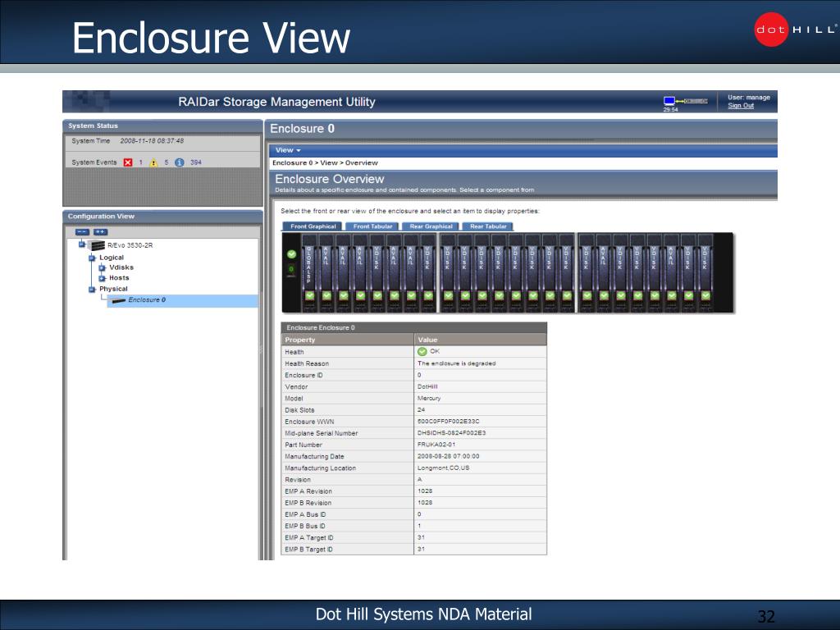Select the Logical label in the tree
This screenshot has height=630, width=840.
[x=112, y=258]
